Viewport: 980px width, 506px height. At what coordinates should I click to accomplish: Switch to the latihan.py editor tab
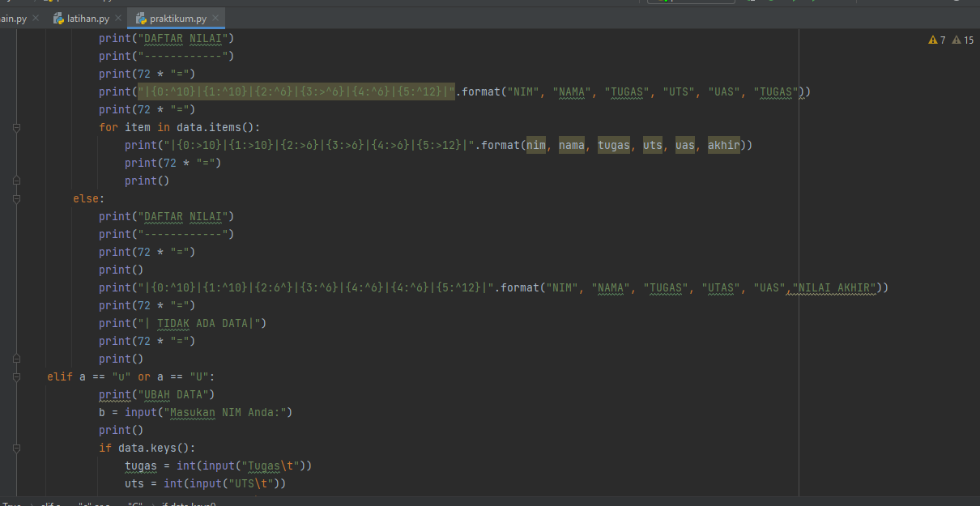click(86, 18)
